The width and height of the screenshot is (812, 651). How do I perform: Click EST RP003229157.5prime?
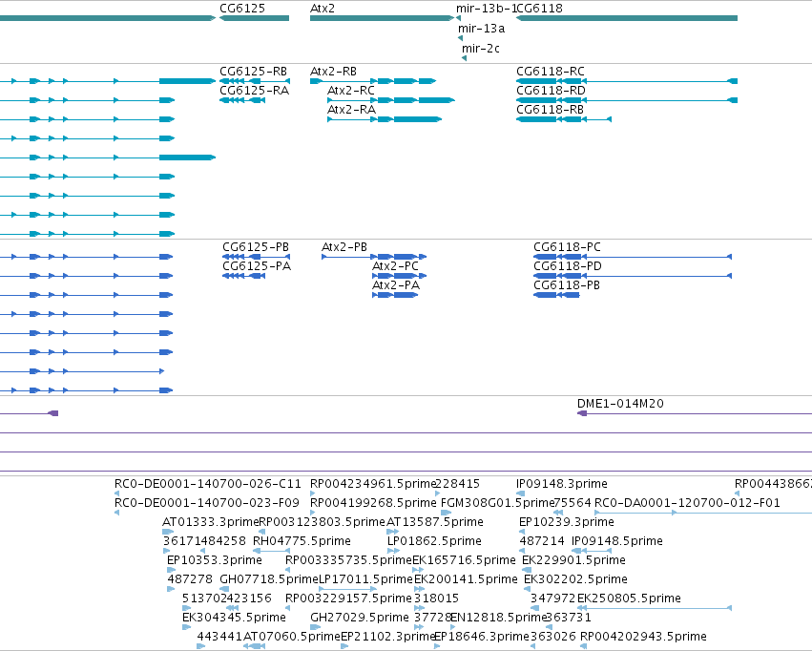pos(348,598)
